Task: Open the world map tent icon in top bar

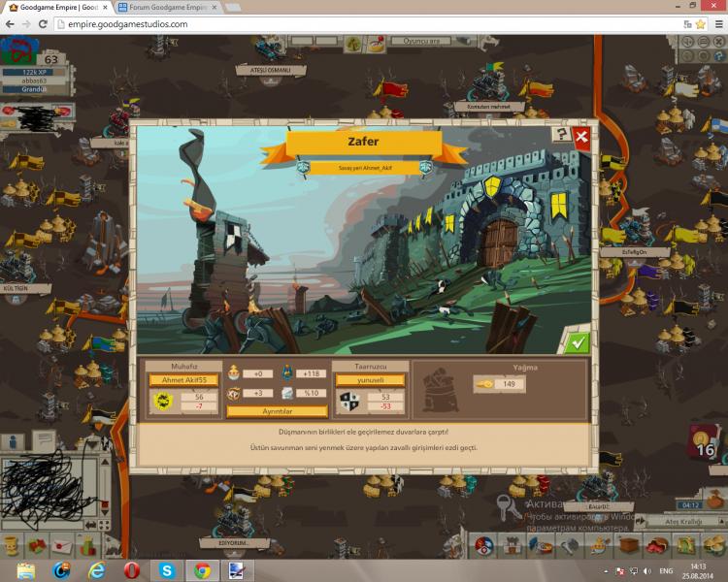Action: tap(353, 44)
